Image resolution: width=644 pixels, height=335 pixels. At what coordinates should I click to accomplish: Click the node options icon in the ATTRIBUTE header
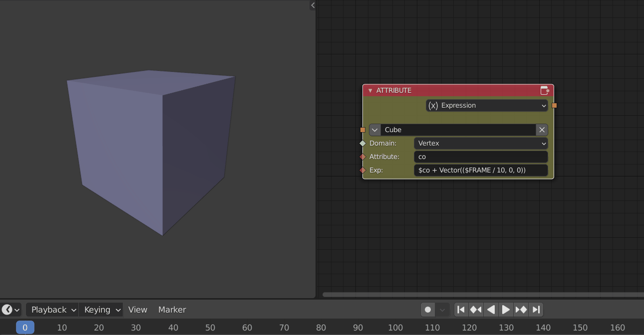click(545, 90)
